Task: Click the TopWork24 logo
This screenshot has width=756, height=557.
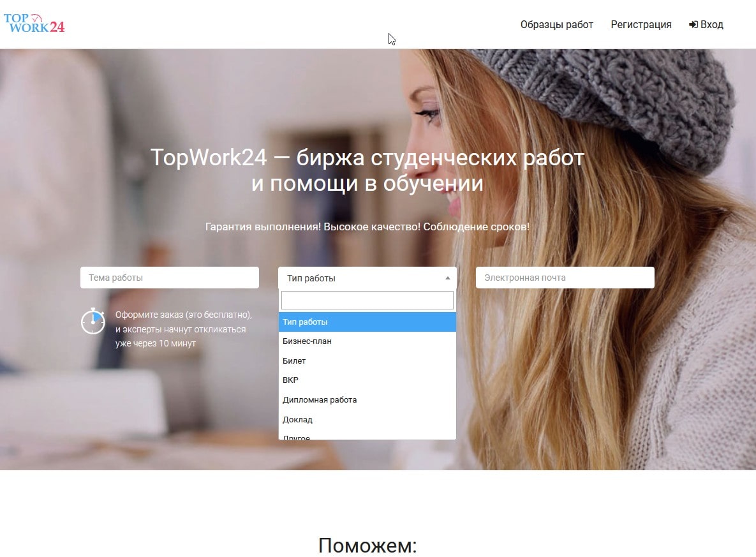Action: (x=34, y=23)
